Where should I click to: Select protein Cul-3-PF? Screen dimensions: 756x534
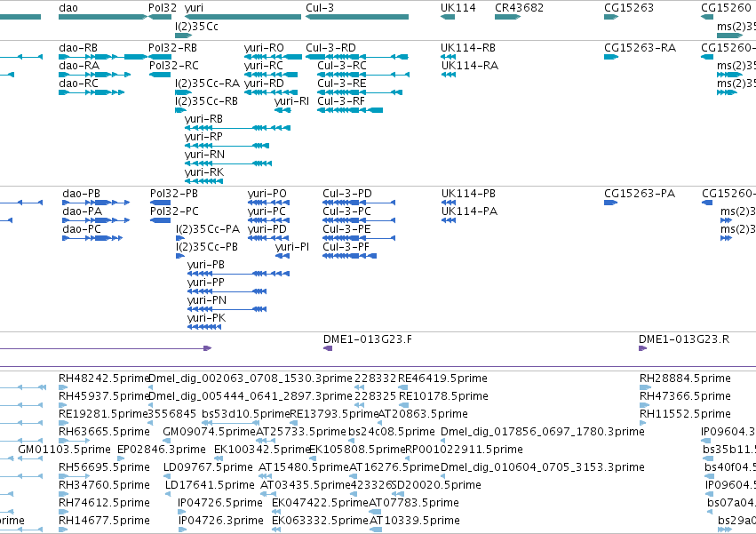[x=346, y=247]
